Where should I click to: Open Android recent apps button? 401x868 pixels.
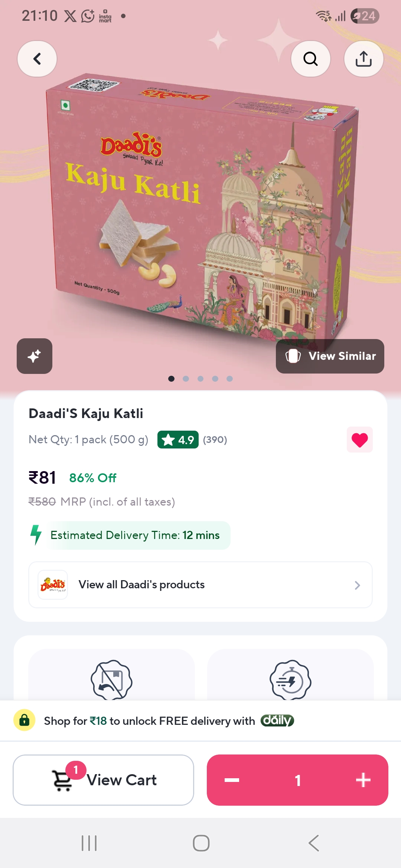pyautogui.click(x=89, y=843)
